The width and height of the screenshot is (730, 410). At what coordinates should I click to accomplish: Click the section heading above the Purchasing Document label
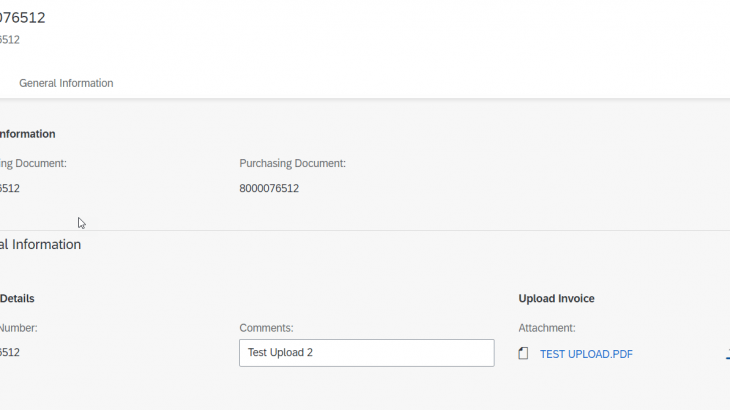click(x=27, y=134)
